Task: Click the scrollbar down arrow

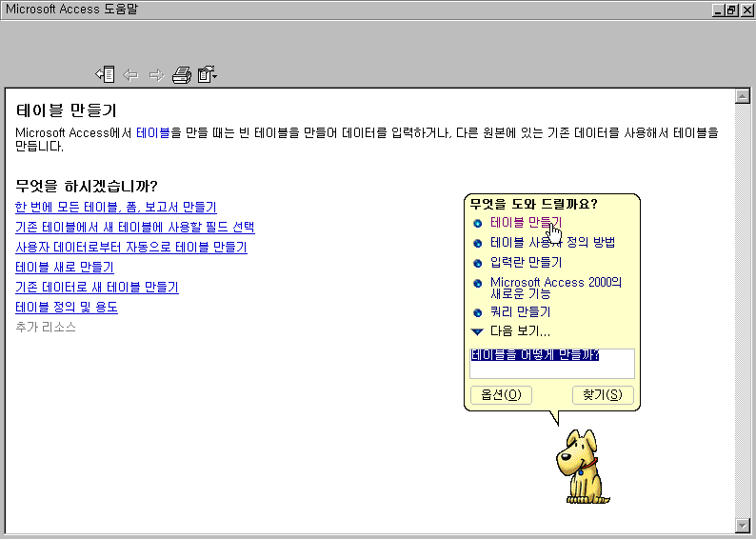Action: [x=742, y=525]
